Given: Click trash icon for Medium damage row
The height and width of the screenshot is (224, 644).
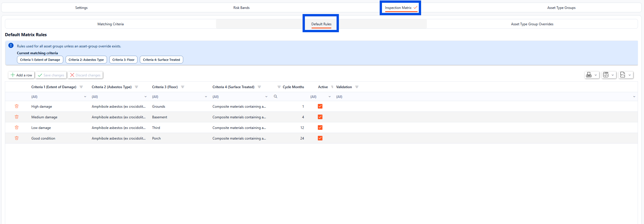Looking at the screenshot, I should [17, 117].
